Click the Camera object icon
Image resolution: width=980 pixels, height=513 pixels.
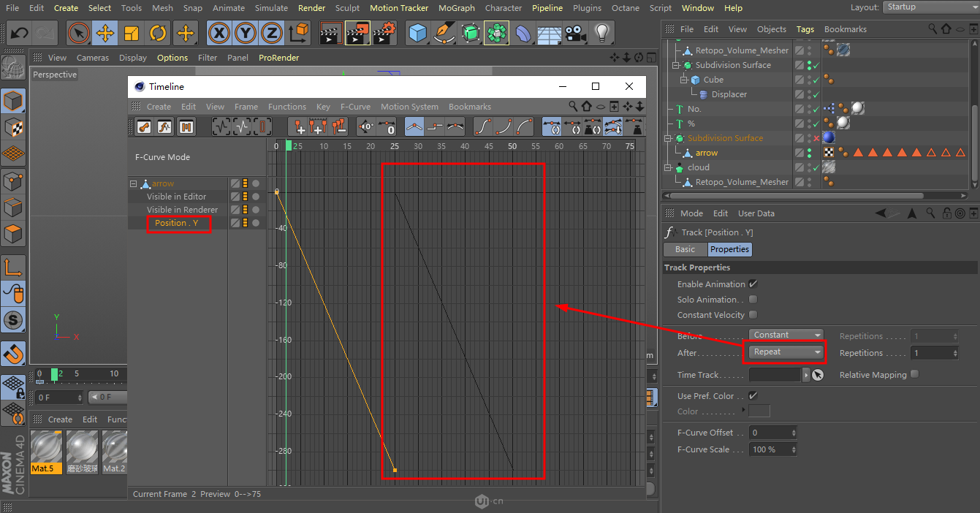(576, 33)
